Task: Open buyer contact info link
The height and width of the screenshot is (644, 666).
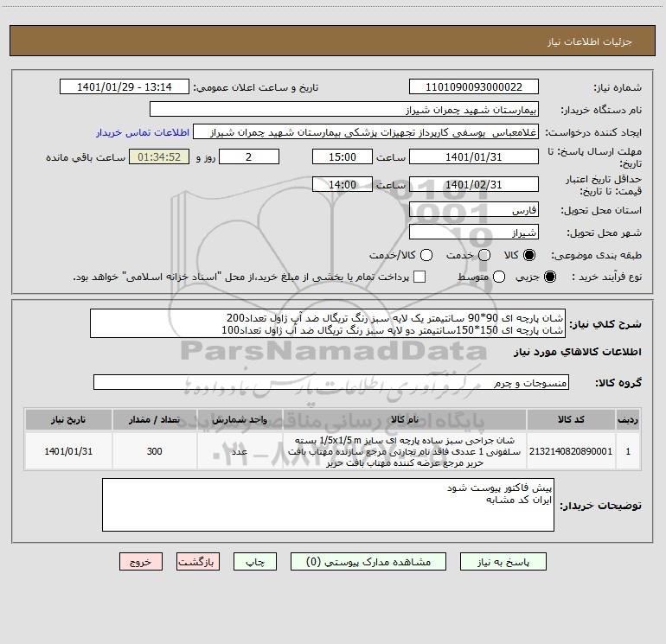Action: tap(143, 132)
